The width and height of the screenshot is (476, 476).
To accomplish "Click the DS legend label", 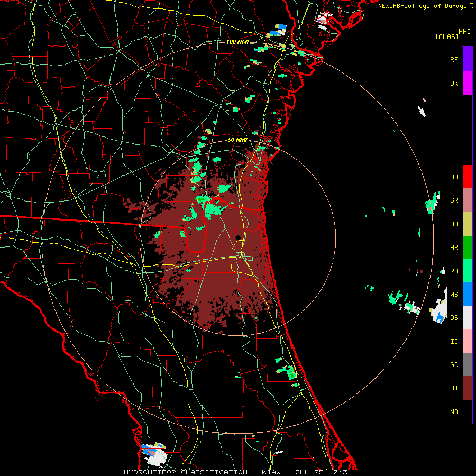I will click(454, 318).
